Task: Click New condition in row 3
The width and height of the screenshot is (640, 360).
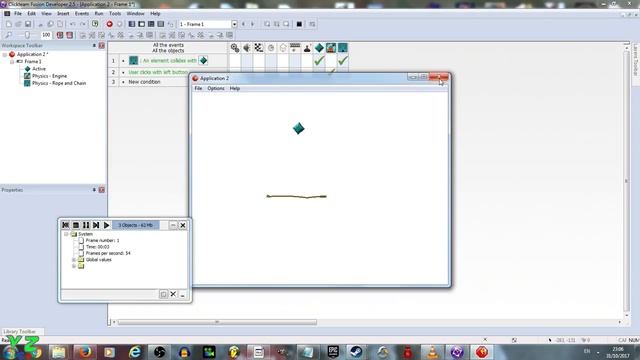Action: [x=144, y=82]
